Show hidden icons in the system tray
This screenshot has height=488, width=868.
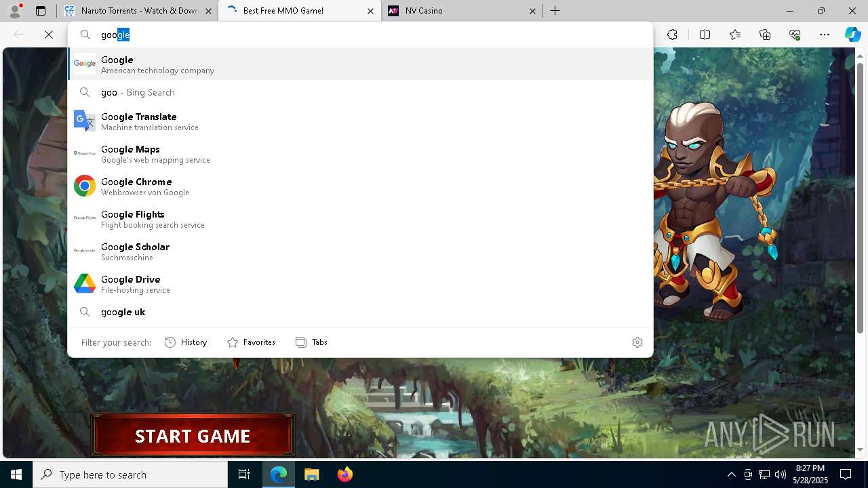[x=731, y=474]
